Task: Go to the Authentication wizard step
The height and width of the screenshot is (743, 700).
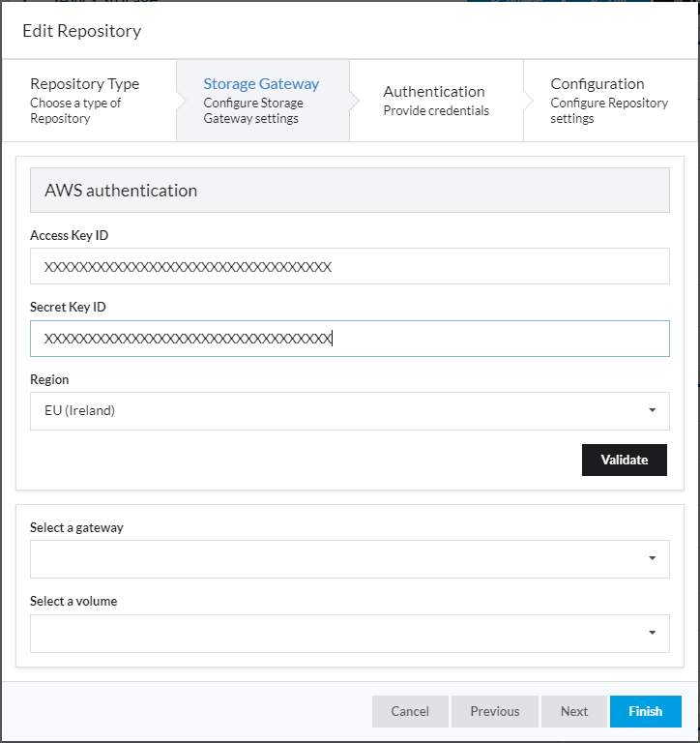Action: [x=435, y=101]
